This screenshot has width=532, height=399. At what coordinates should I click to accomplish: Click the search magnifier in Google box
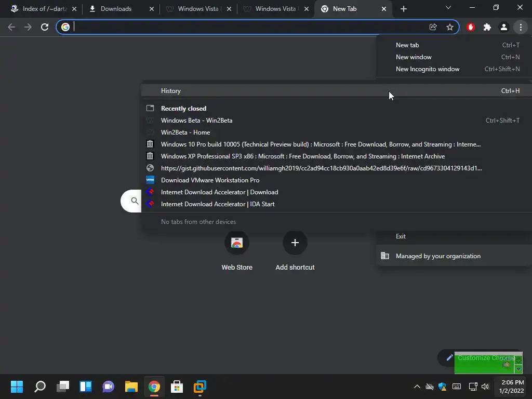135,201
